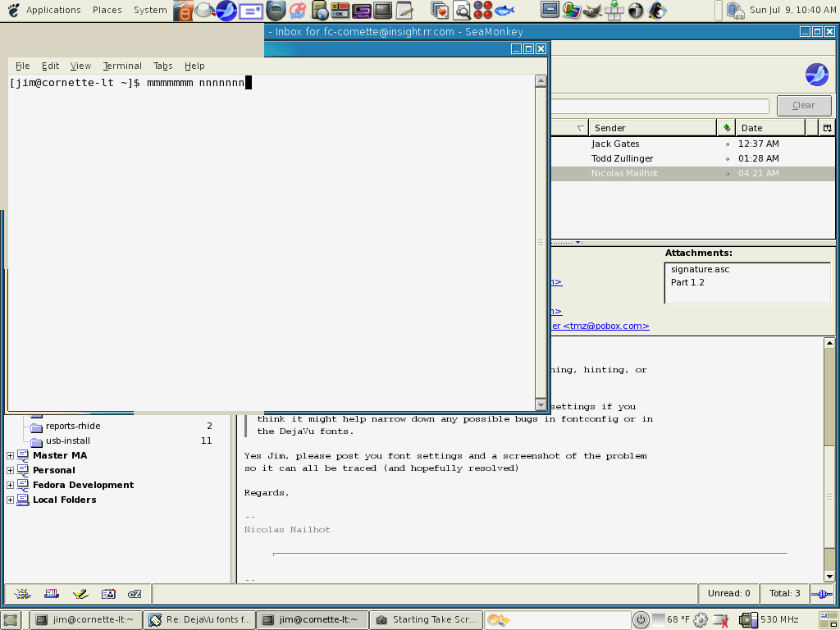840x630 pixels.
Task: Open Mail component in SeaMonkey bar
Action: [51, 593]
